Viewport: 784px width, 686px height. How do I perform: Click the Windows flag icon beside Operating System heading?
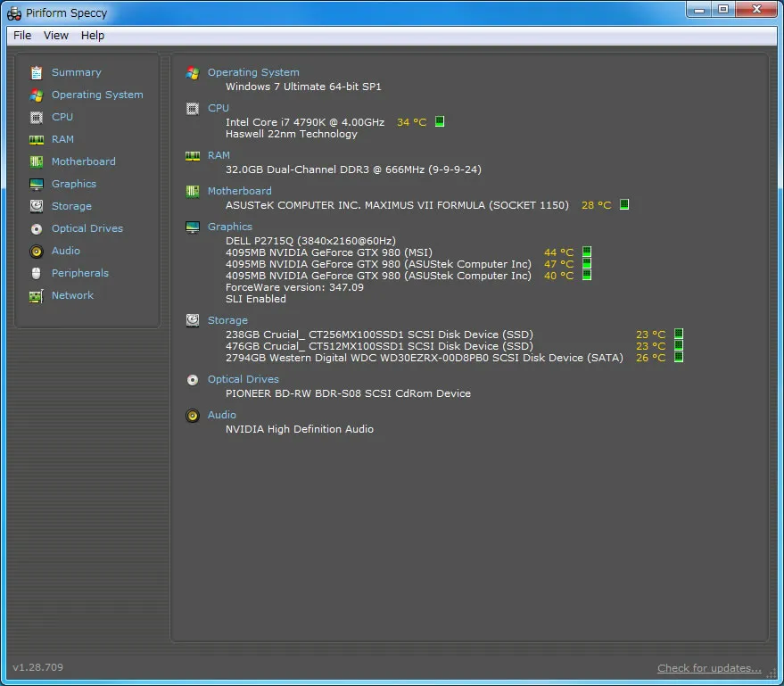(x=193, y=73)
